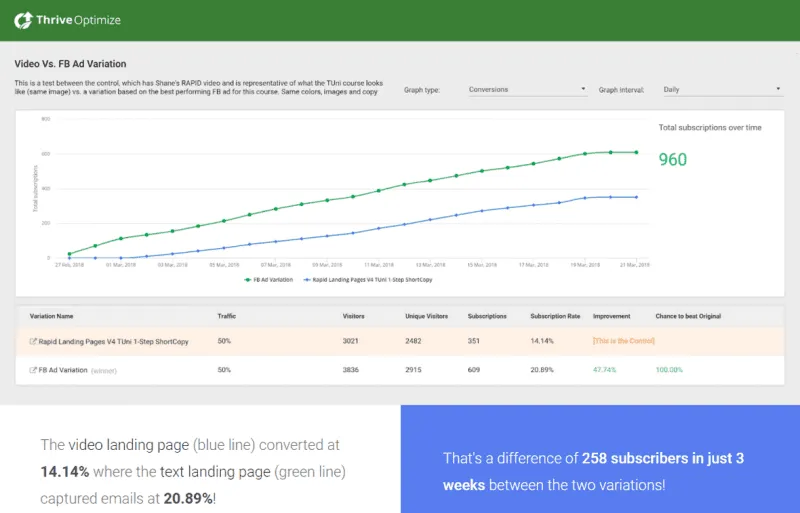Click the 47.74% improvement value
The width and height of the screenshot is (800, 513).
click(605, 370)
